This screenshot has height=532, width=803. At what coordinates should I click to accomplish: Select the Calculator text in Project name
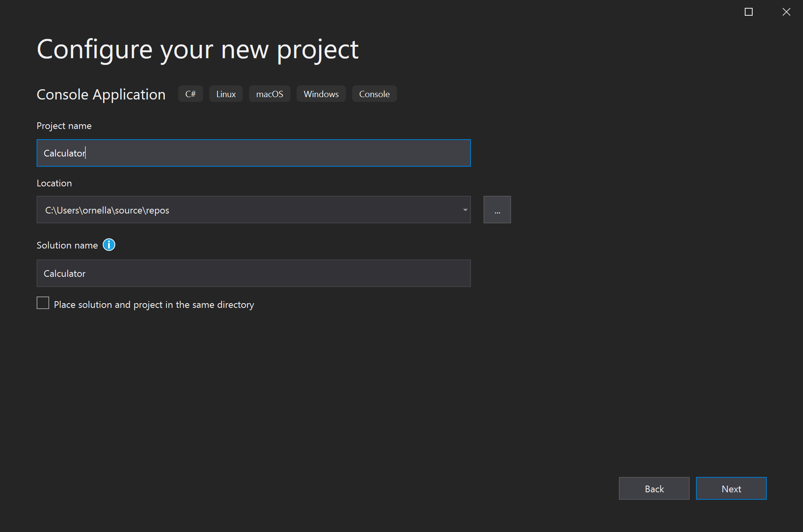point(64,153)
